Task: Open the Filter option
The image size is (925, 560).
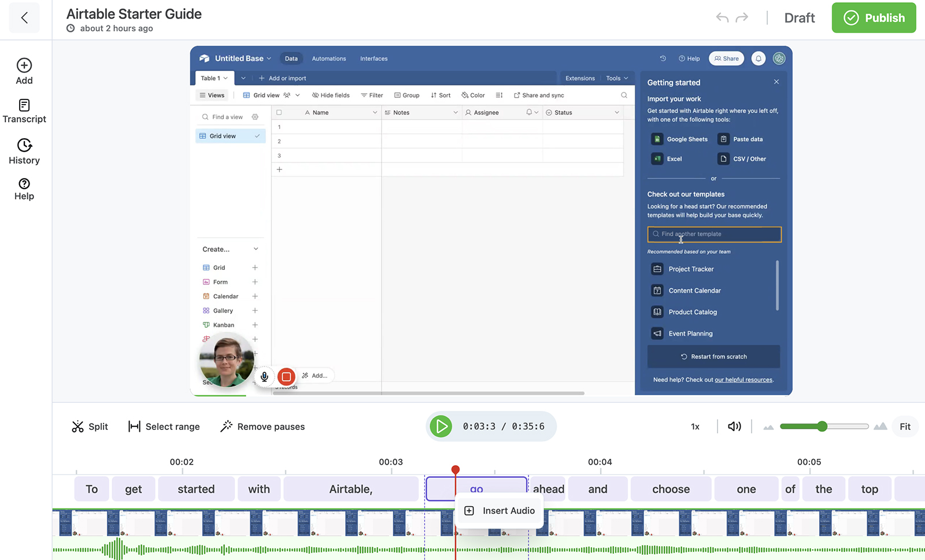Action: point(372,95)
